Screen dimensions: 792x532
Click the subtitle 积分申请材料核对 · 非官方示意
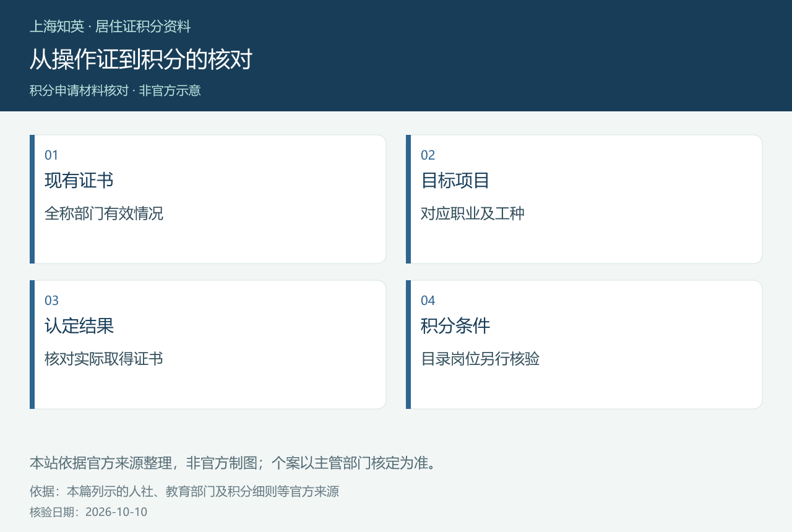(115, 90)
